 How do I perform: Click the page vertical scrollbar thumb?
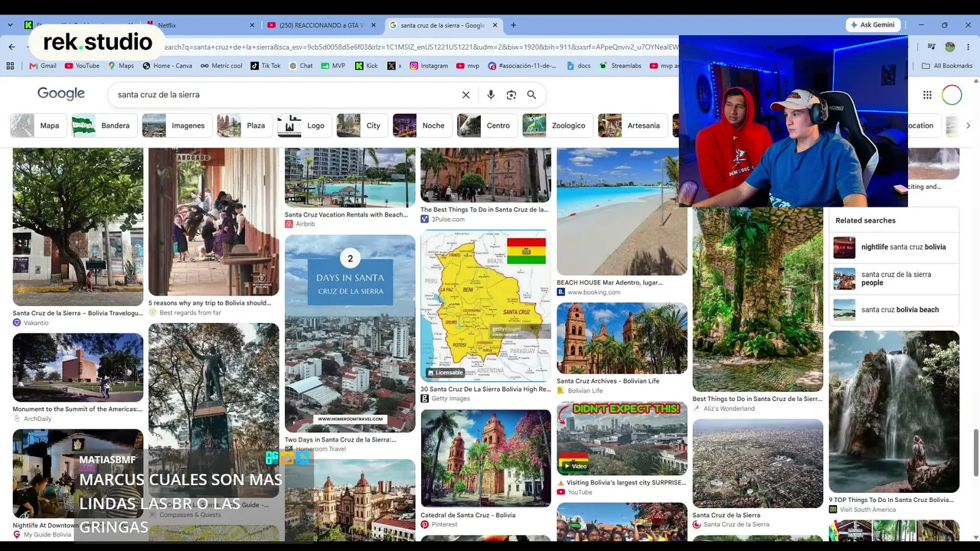[975, 454]
